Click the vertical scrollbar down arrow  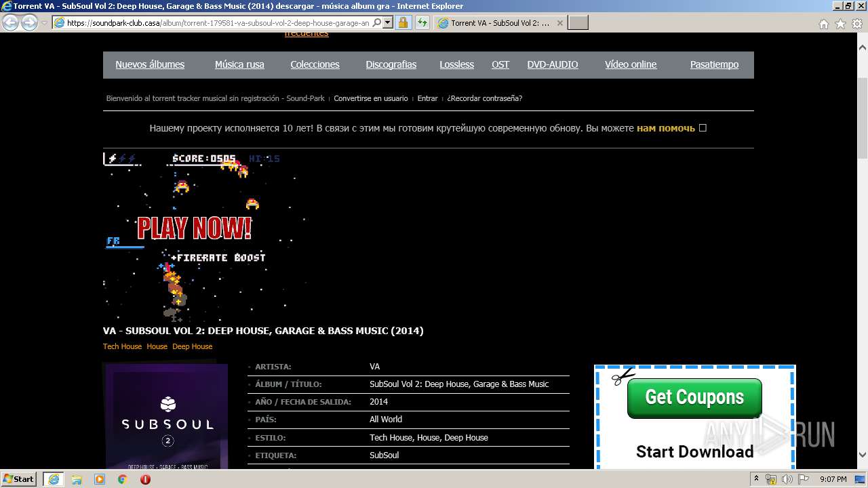point(863,455)
